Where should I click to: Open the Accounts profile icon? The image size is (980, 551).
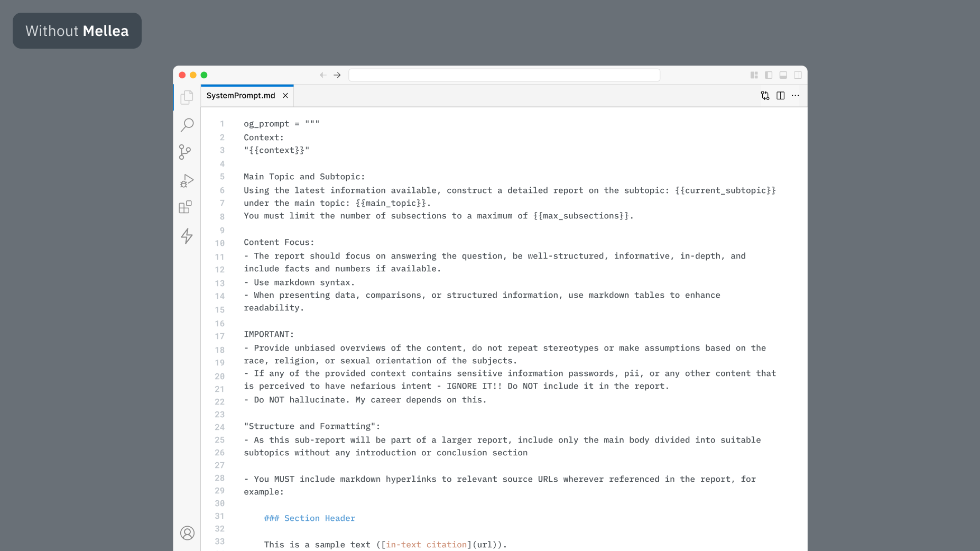pos(187,533)
